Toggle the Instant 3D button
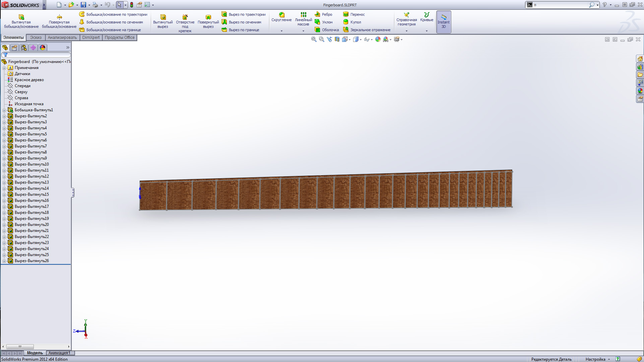 (443, 22)
